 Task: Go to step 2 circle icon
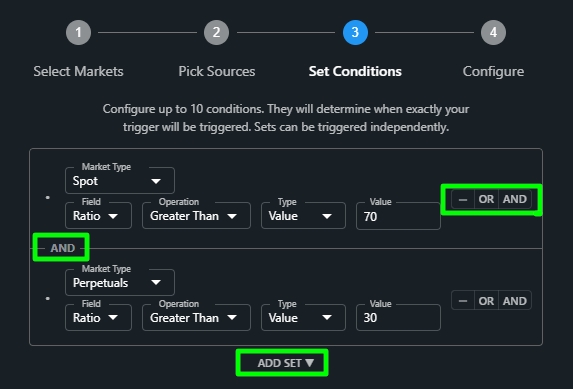point(216,33)
